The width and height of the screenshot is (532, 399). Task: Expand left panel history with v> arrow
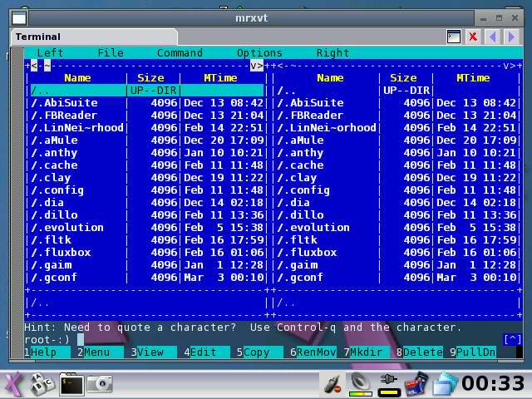[256, 65]
